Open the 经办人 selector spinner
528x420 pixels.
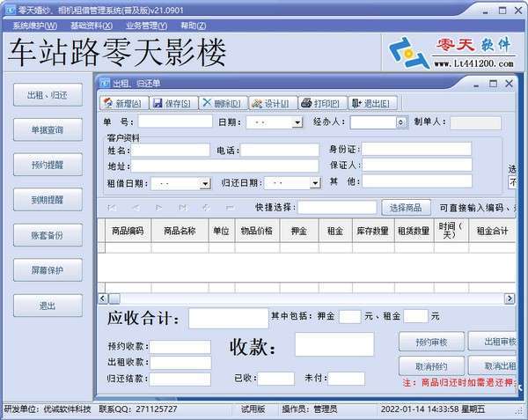tap(400, 122)
